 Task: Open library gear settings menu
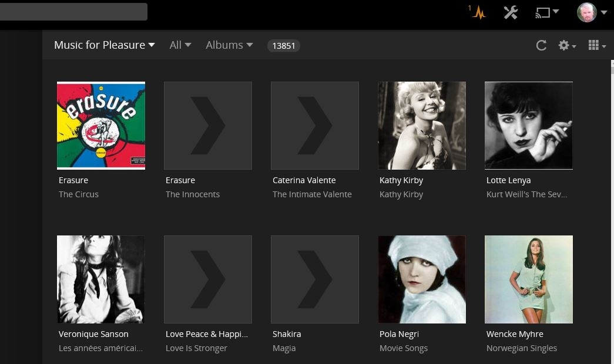566,45
